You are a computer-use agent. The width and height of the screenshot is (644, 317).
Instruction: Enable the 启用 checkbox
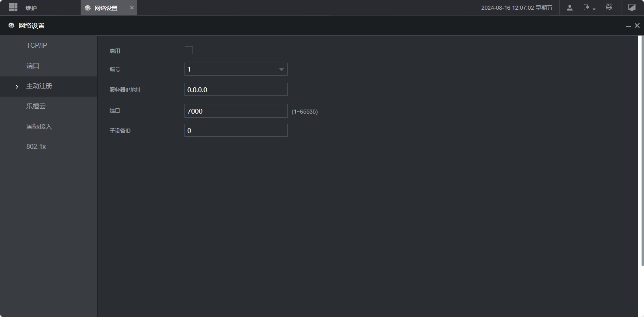click(x=189, y=50)
